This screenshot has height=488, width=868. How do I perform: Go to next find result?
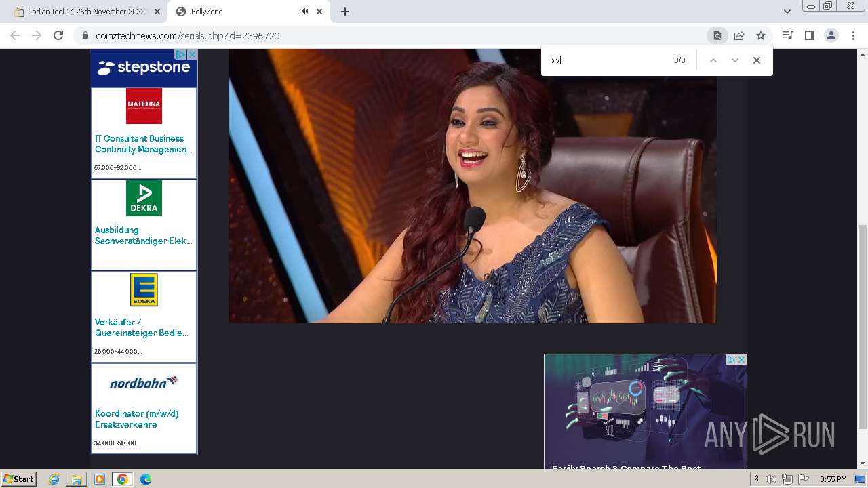point(734,60)
